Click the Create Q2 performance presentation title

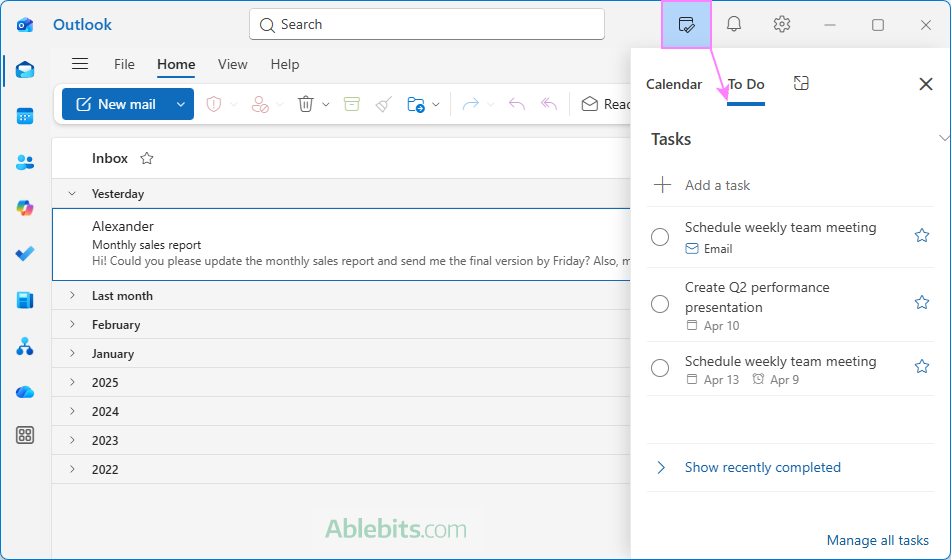757,297
